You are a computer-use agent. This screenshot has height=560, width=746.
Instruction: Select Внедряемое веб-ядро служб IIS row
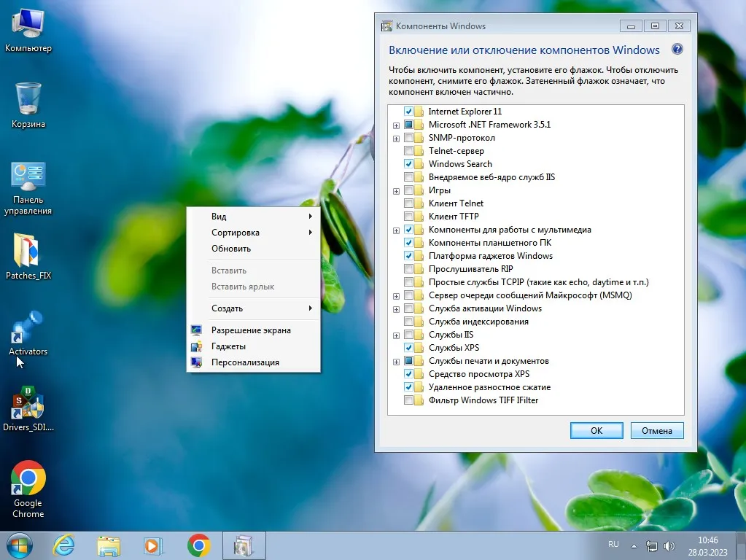491,177
